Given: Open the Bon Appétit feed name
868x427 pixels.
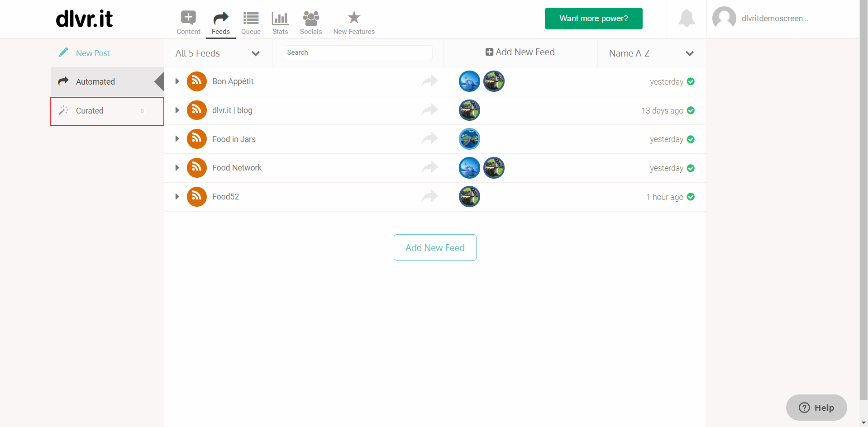Looking at the screenshot, I should 233,81.
